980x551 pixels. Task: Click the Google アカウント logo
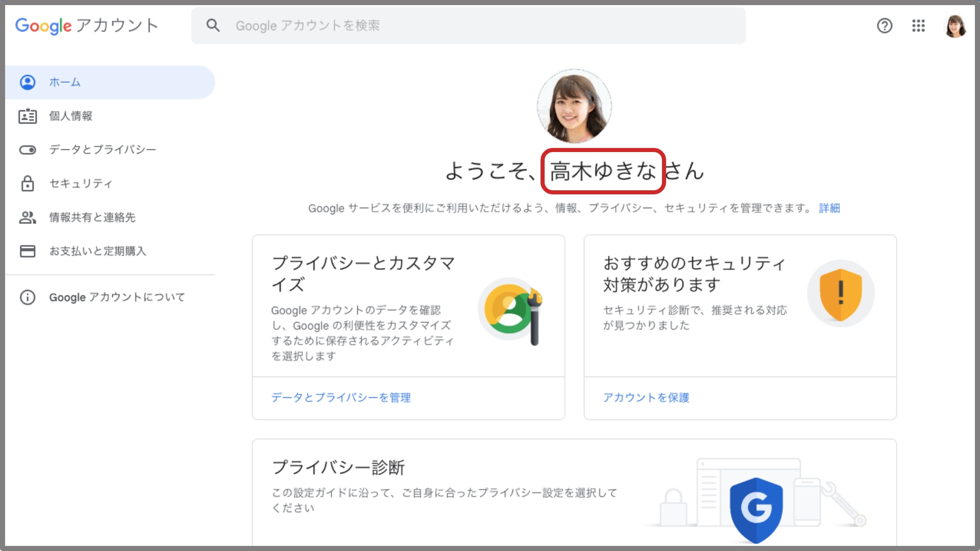pos(87,26)
